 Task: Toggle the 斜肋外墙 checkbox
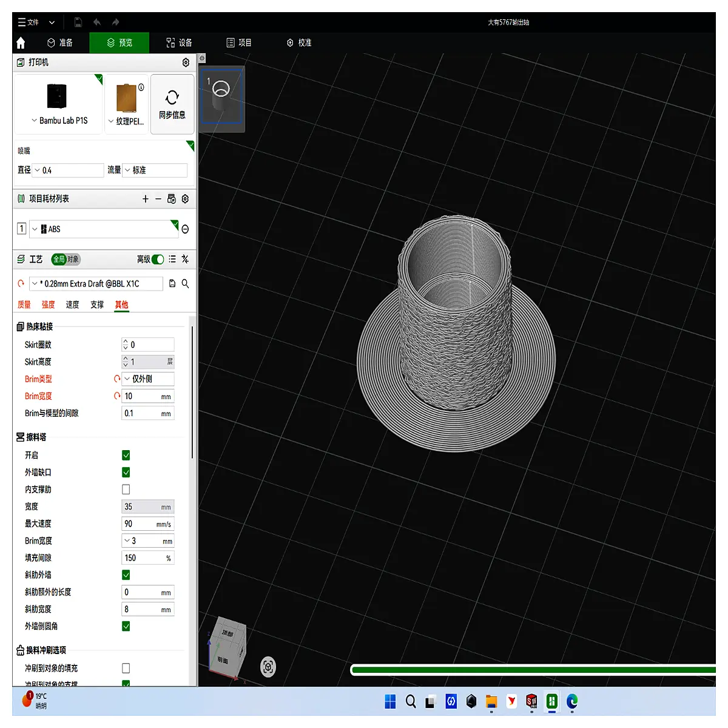(x=126, y=575)
